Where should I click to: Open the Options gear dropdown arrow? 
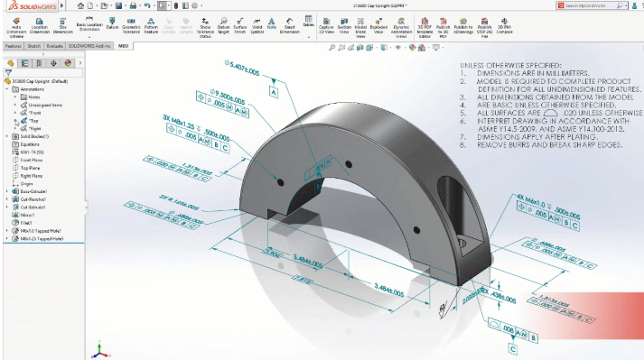[x=201, y=5]
